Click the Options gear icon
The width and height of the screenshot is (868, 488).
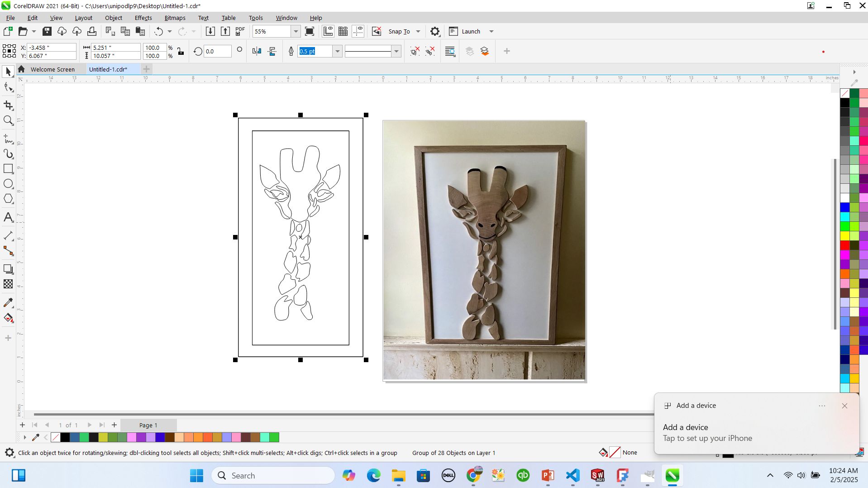435,31
